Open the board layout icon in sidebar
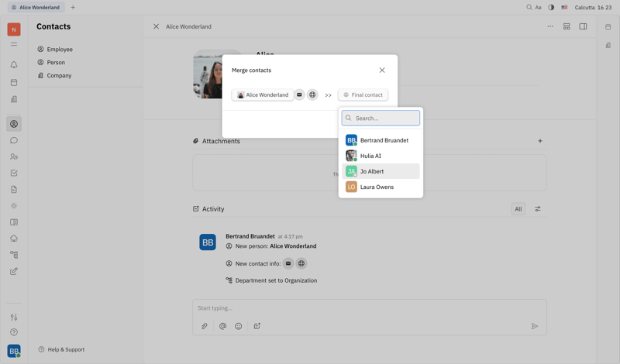The height and width of the screenshot is (364, 620). tap(14, 222)
